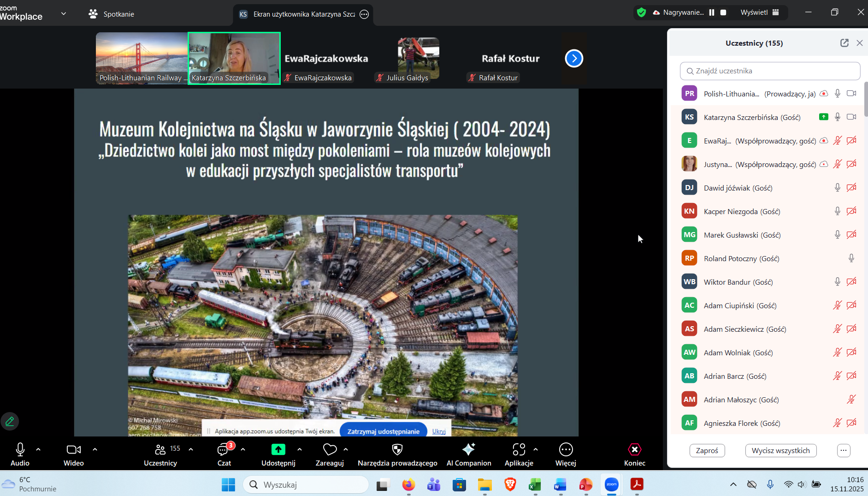Open AI Companion from the toolbar
Viewport: 868px width, 496px height.
(x=468, y=449)
